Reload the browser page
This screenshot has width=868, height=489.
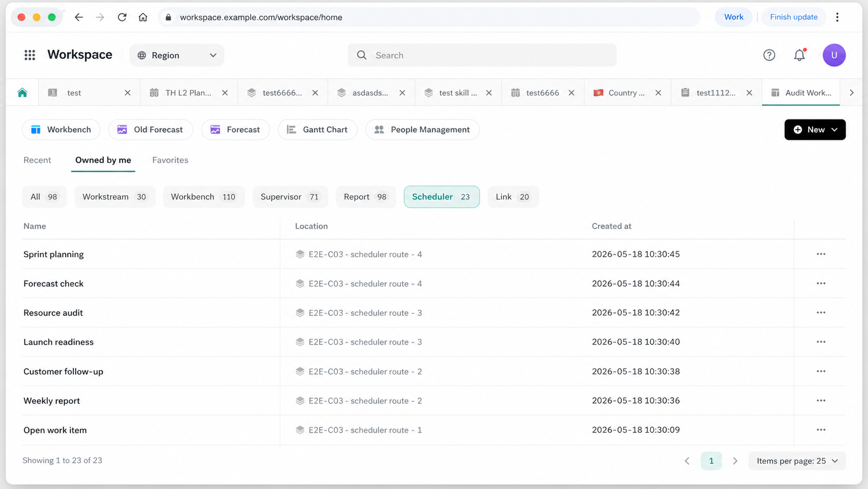(122, 17)
